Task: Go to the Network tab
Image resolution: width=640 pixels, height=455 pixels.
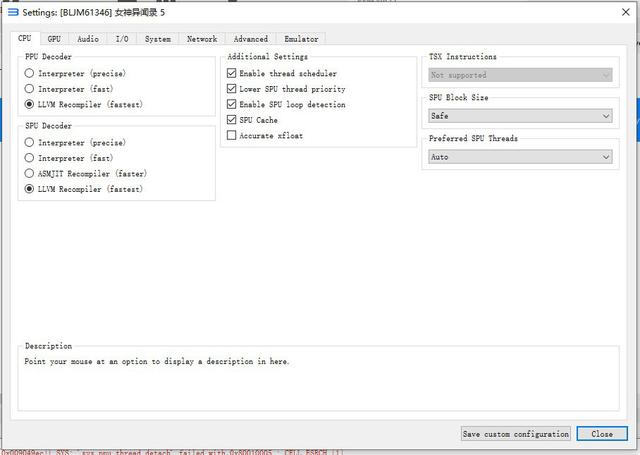Action: tap(201, 39)
